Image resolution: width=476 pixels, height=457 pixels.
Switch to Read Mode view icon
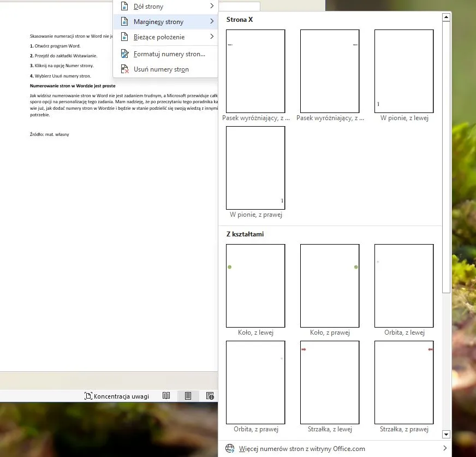(166, 396)
